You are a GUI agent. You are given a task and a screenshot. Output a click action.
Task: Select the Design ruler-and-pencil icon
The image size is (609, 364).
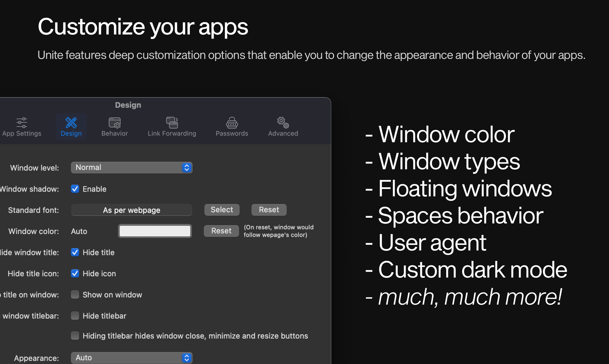(x=71, y=123)
